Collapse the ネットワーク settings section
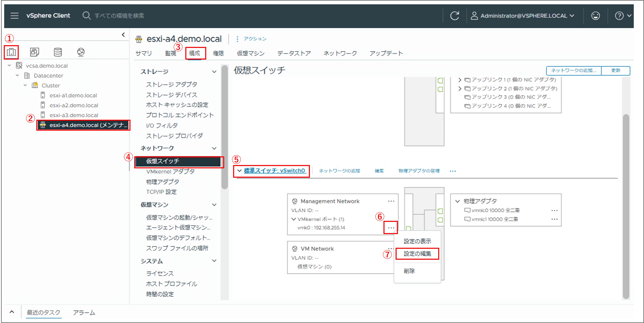This screenshot has width=644, height=323. click(214, 148)
